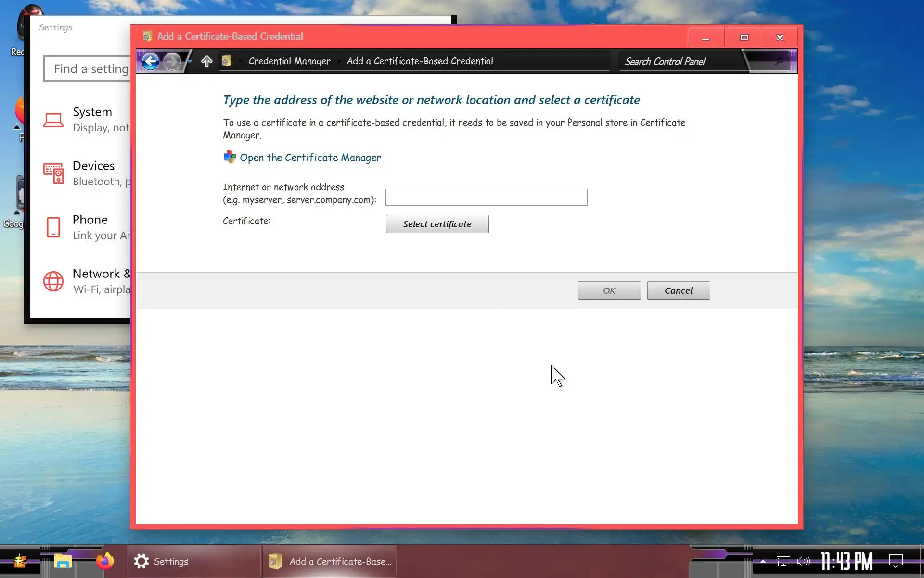
Task: Launch Firefox from the taskbar
Action: tap(104, 561)
